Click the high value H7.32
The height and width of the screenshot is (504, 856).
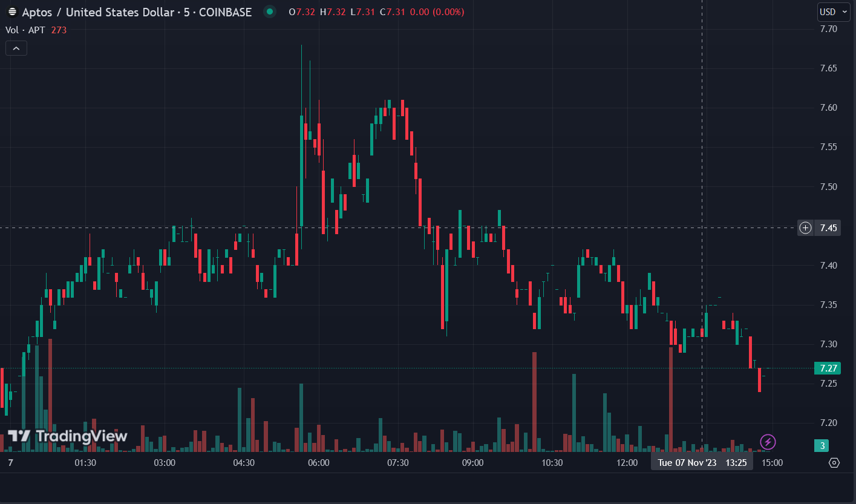[333, 11]
